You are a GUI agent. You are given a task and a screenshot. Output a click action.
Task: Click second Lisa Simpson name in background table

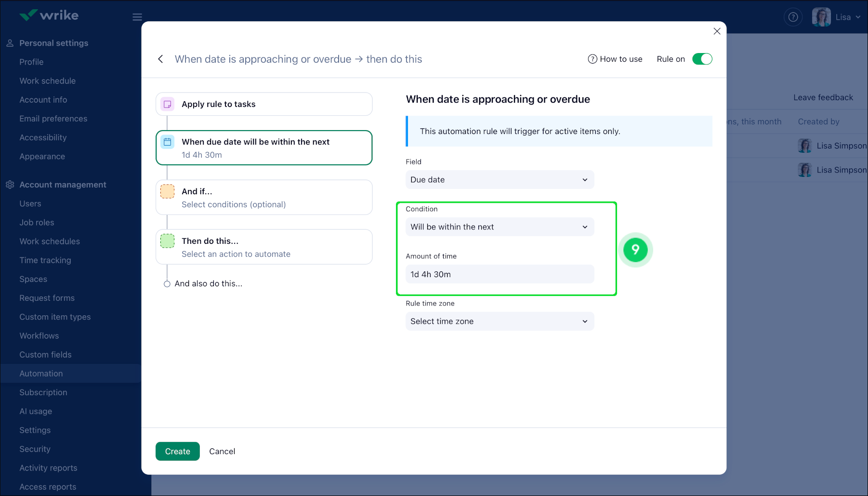point(842,170)
